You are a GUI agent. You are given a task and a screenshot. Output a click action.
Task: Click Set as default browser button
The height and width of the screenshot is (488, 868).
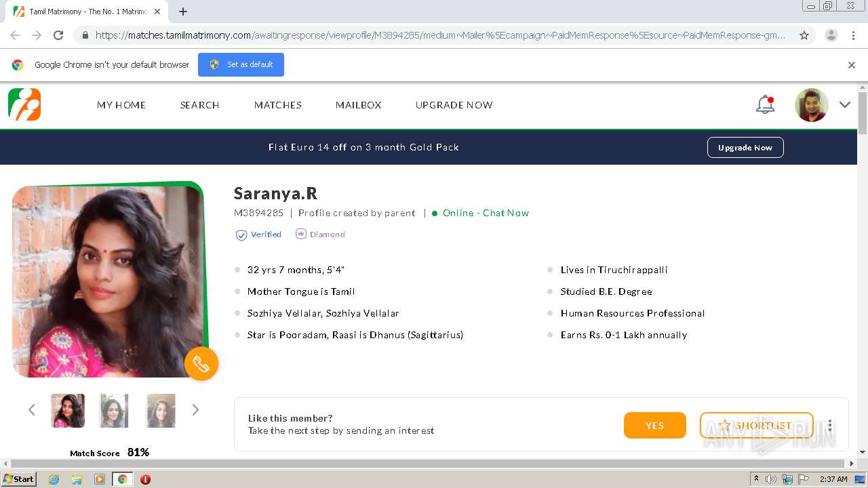[x=241, y=64]
